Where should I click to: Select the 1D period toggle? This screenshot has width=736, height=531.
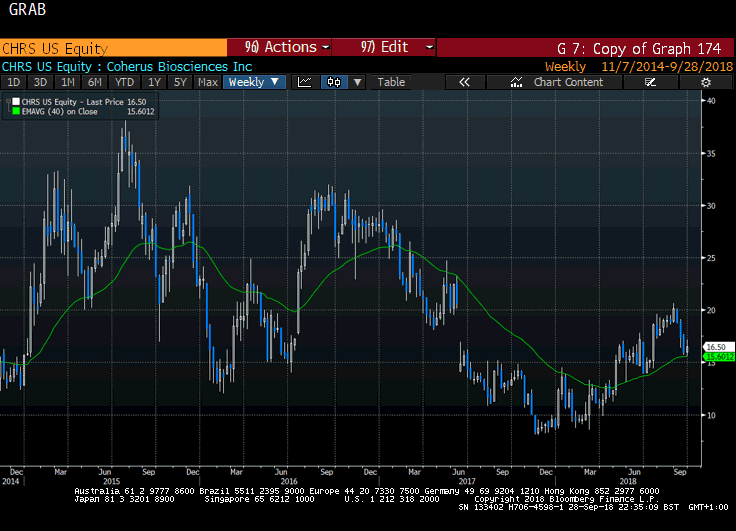click(14, 82)
